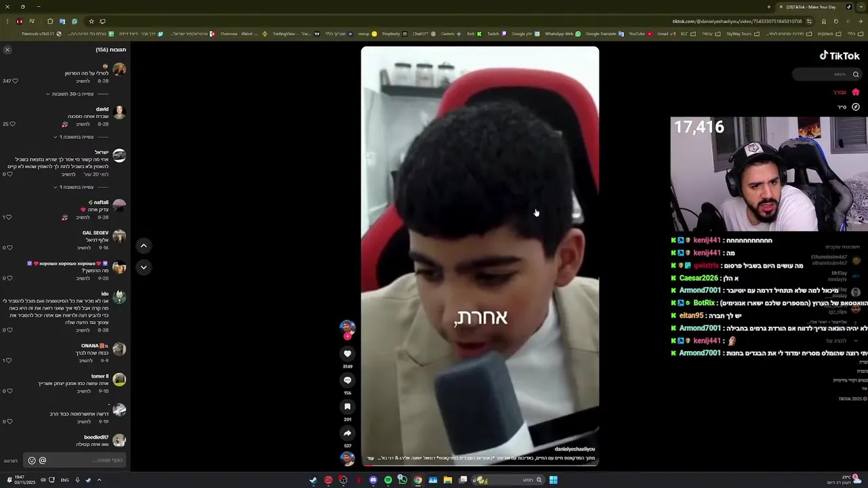Like the хорошо хорошо user's comment
Screen dimensions: 868x488
pyautogui.click(x=9, y=278)
